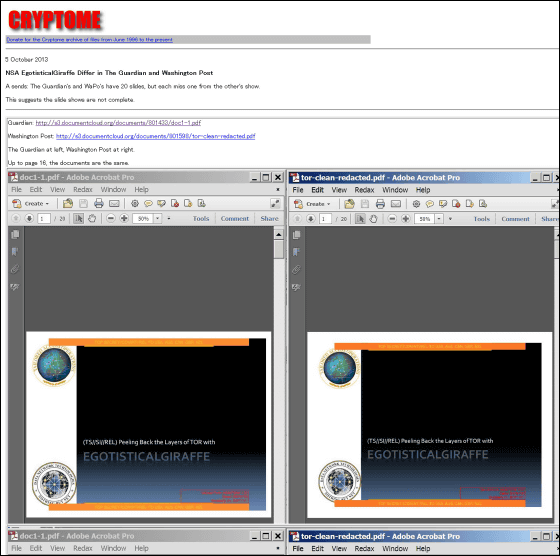Toggle the Select tool arrow in doc1-1.pdf window
The height and width of the screenshot is (556, 560).
tap(79, 218)
